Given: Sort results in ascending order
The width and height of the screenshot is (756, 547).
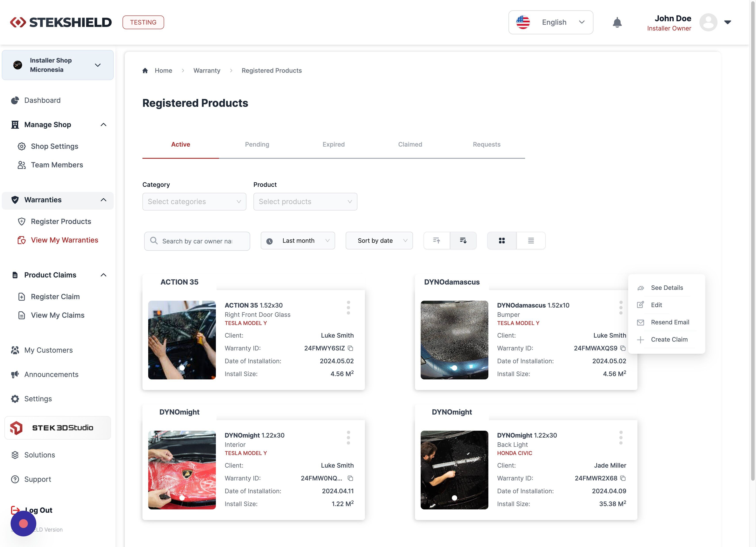Looking at the screenshot, I should tap(437, 241).
